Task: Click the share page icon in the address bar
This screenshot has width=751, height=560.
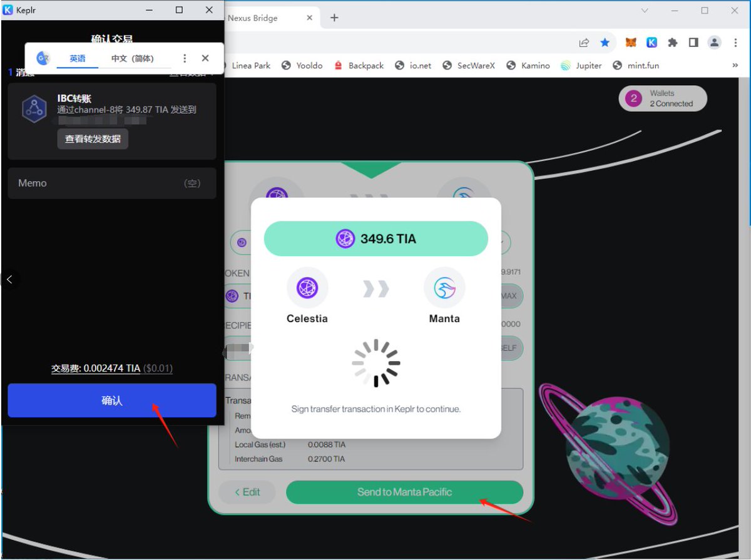Action: pyautogui.click(x=584, y=43)
